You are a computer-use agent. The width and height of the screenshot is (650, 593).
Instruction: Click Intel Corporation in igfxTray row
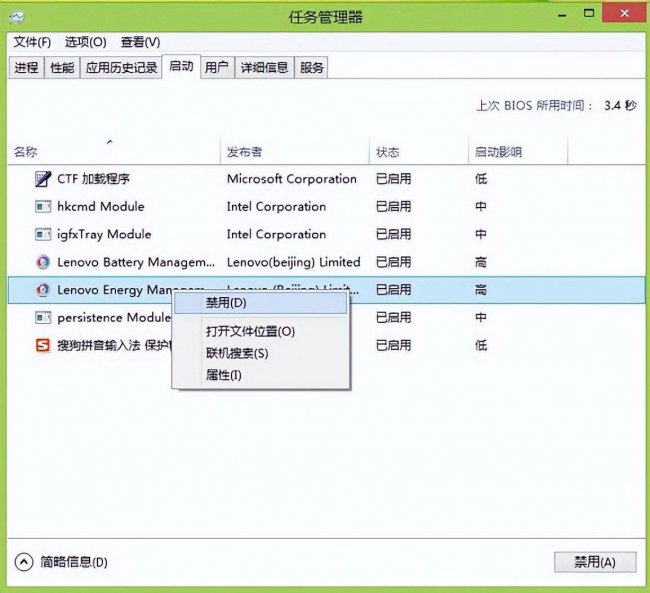click(x=276, y=234)
